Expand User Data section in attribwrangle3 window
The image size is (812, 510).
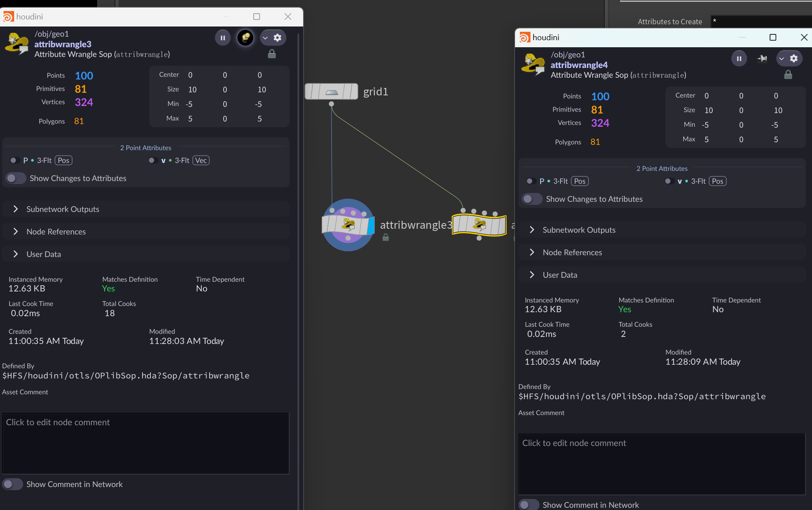146,254
